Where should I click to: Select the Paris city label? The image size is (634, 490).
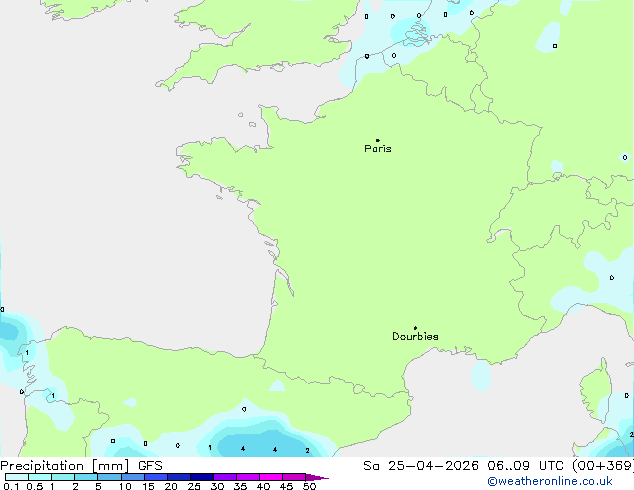click(x=378, y=149)
